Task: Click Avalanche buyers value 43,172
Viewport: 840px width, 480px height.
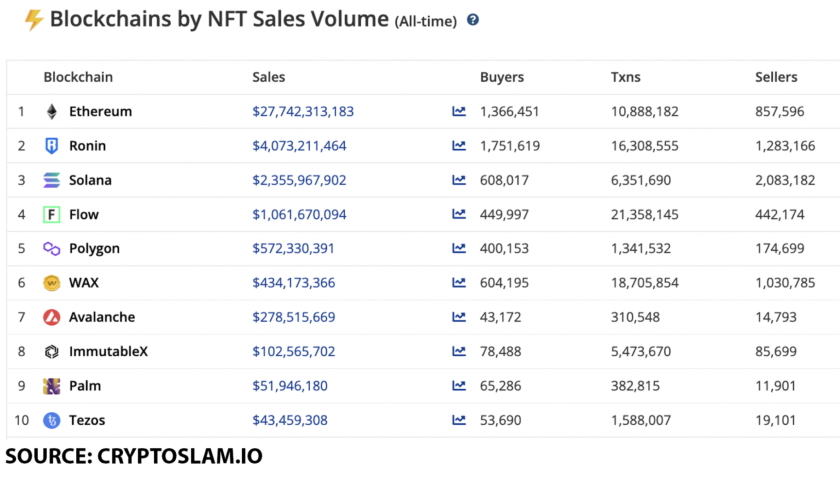Action: tap(500, 317)
